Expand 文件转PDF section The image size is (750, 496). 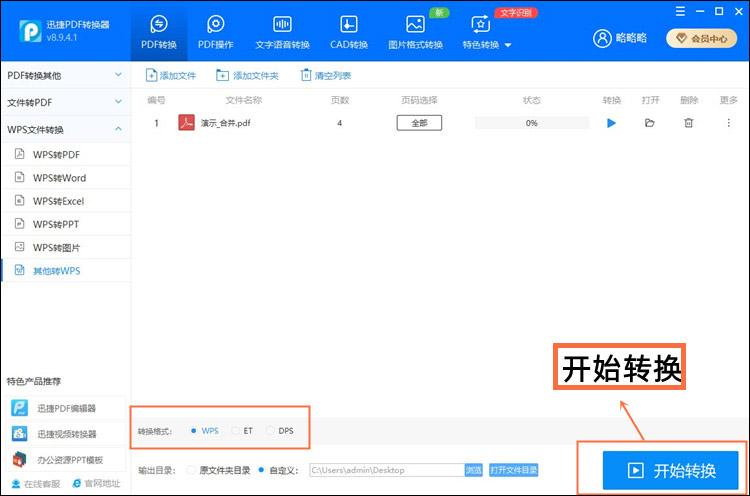click(65, 102)
